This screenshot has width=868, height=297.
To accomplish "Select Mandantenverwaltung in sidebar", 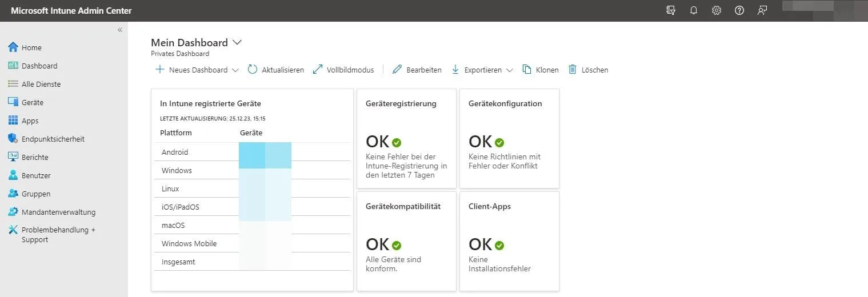I will pyautogui.click(x=58, y=212).
